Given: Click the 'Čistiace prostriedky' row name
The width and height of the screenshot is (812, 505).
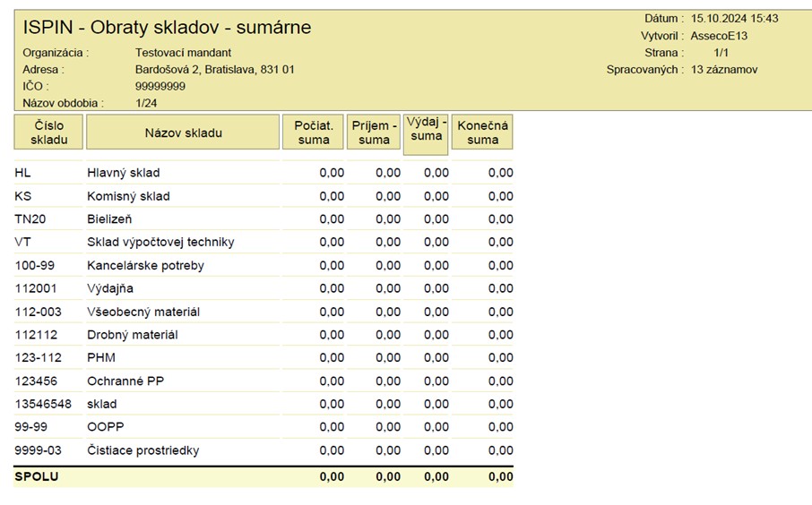Looking at the screenshot, I should coord(143,450).
